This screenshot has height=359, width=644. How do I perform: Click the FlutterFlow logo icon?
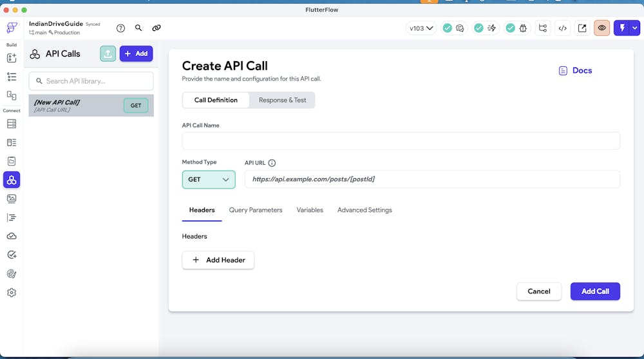click(x=12, y=28)
